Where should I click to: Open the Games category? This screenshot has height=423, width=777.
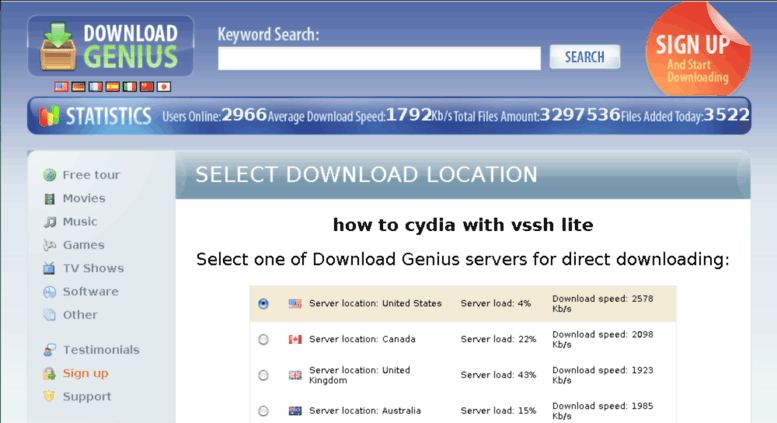(83, 245)
